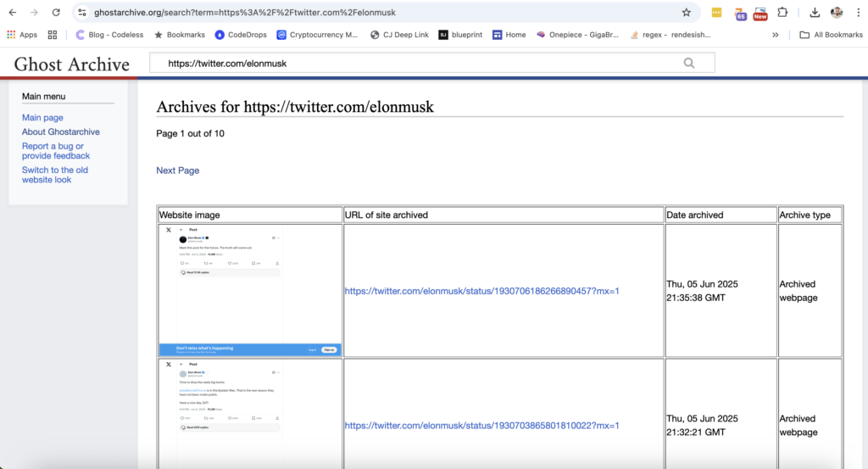
Task: Open the Apps shortcut in bookmarks bar
Action: coord(21,34)
